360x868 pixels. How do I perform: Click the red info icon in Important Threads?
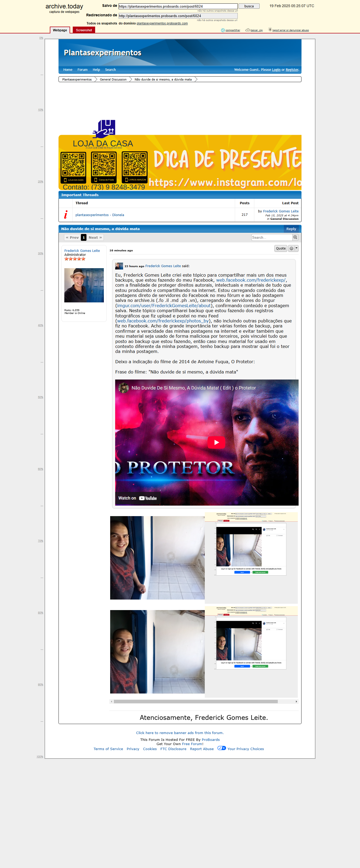click(x=66, y=215)
